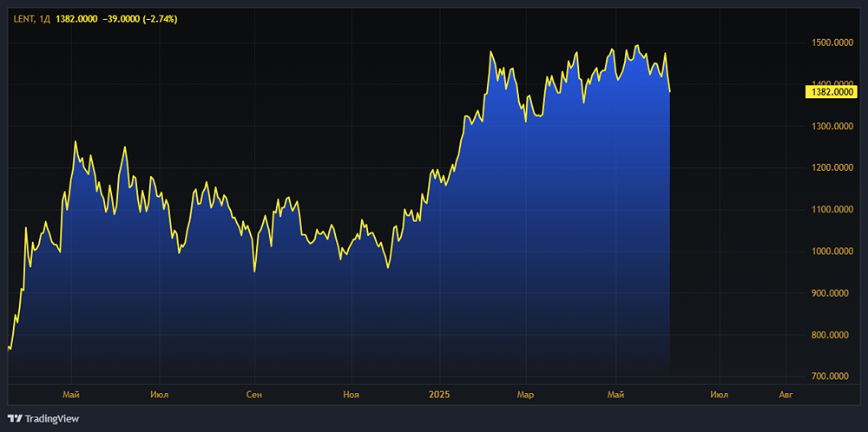Click the Сен month label on time axis

point(253,395)
